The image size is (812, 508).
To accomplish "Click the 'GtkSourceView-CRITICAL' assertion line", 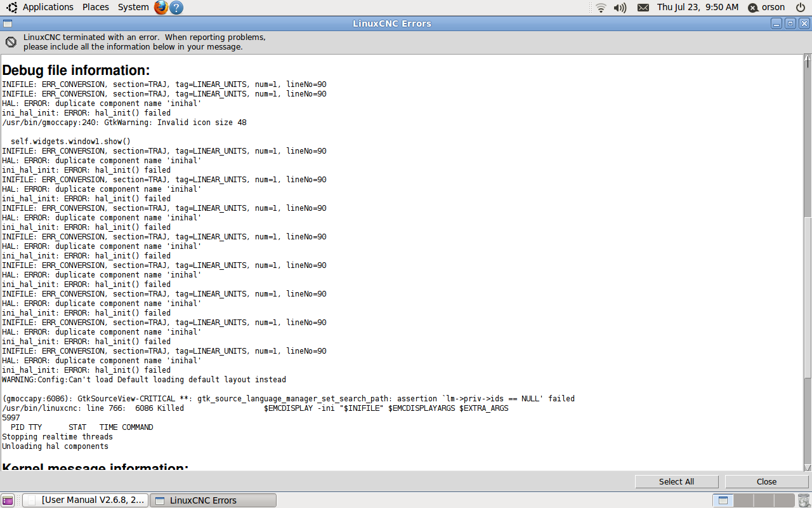I will 288,399.
